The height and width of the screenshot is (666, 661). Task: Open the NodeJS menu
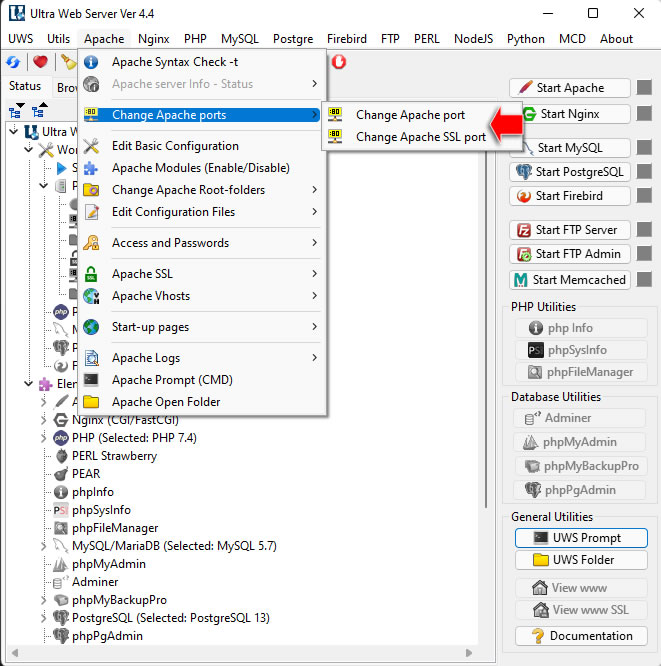tap(473, 39)
